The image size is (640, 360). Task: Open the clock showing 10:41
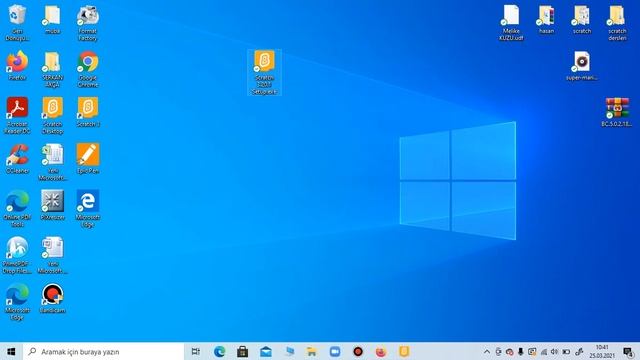coord(602,351)
